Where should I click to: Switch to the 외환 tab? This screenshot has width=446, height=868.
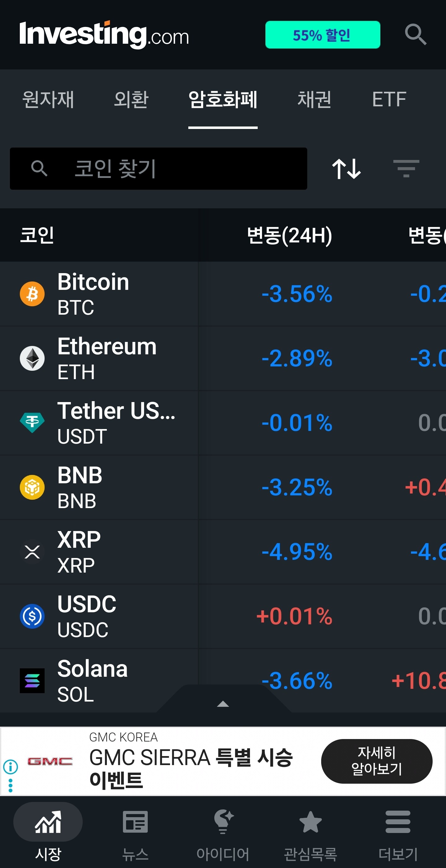pos(131,100)
